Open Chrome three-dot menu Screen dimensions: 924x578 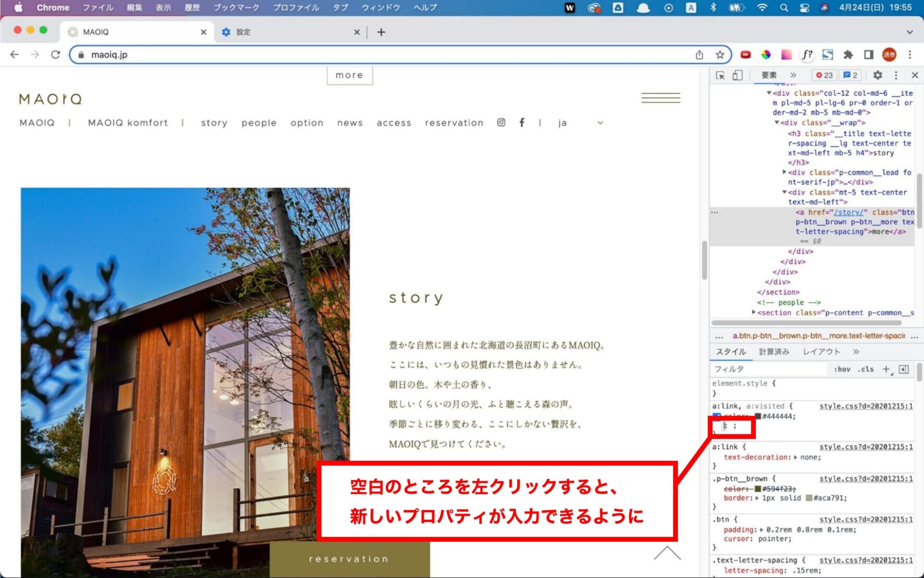(x=910, y=54)
